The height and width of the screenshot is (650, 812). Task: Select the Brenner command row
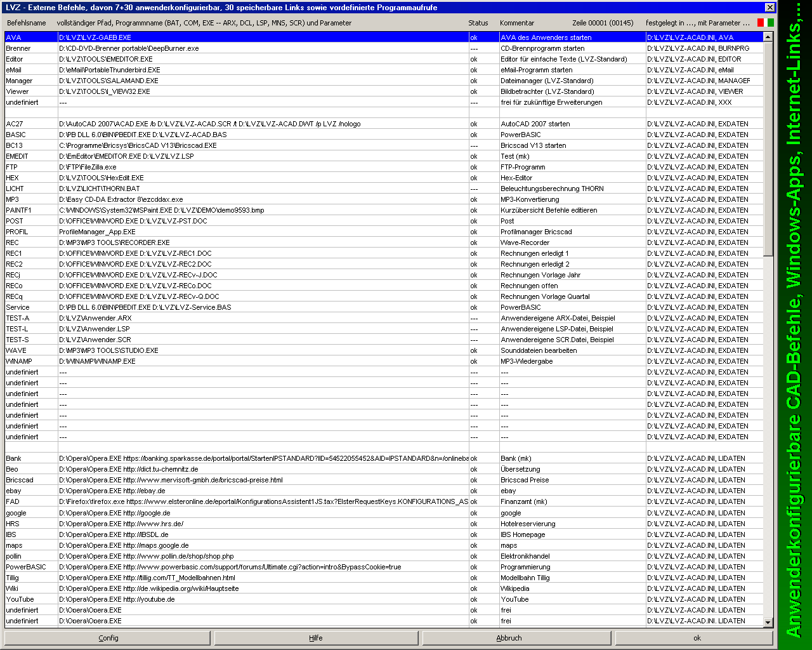(384, 48)
